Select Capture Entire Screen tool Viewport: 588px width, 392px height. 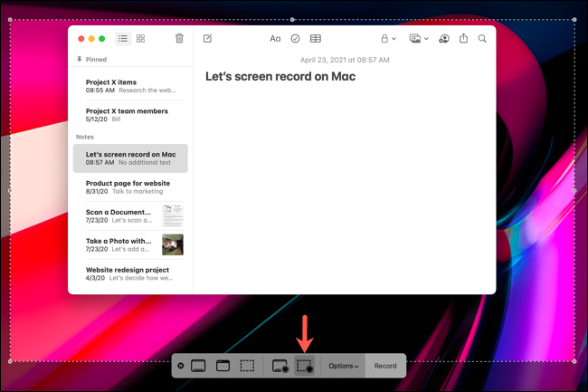(x=198, y=366)
